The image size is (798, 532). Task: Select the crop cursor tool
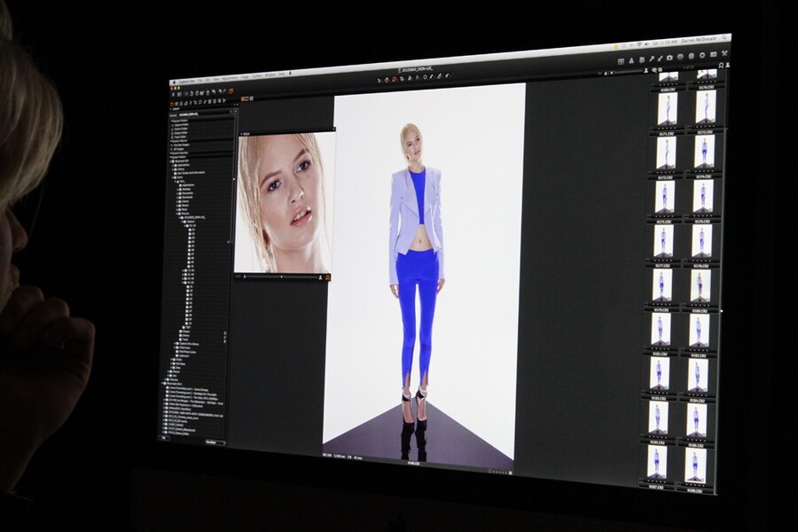point(402,78)
